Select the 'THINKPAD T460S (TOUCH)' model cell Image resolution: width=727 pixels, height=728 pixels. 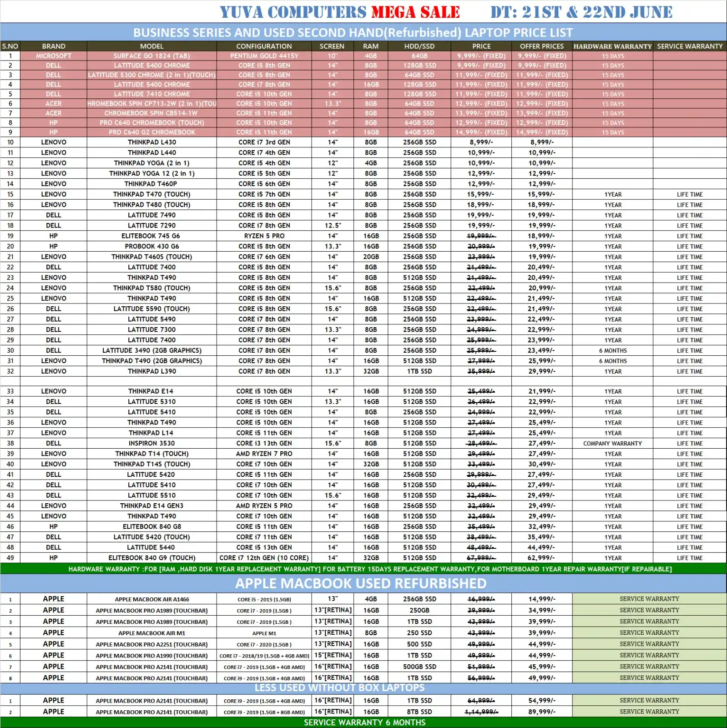coord(152,257)
